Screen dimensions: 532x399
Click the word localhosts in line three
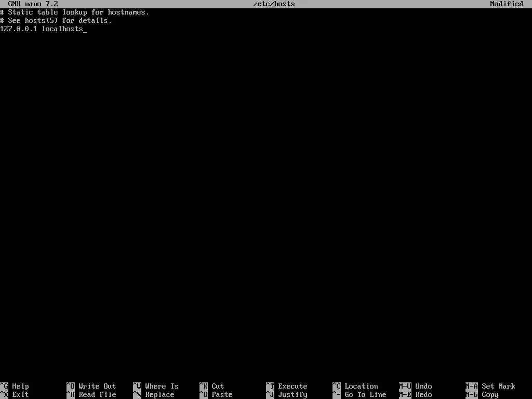click(x=62, y=29)
